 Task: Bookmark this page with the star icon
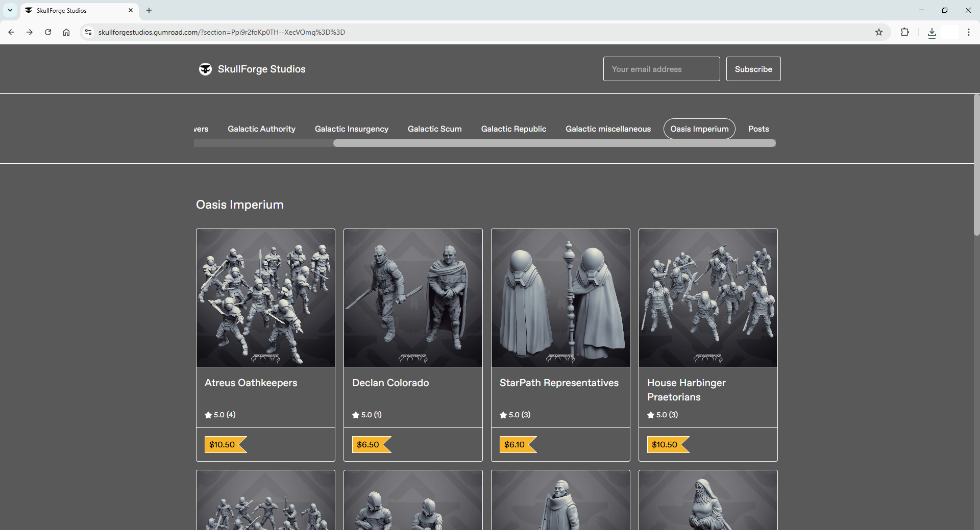coord(879,32)
